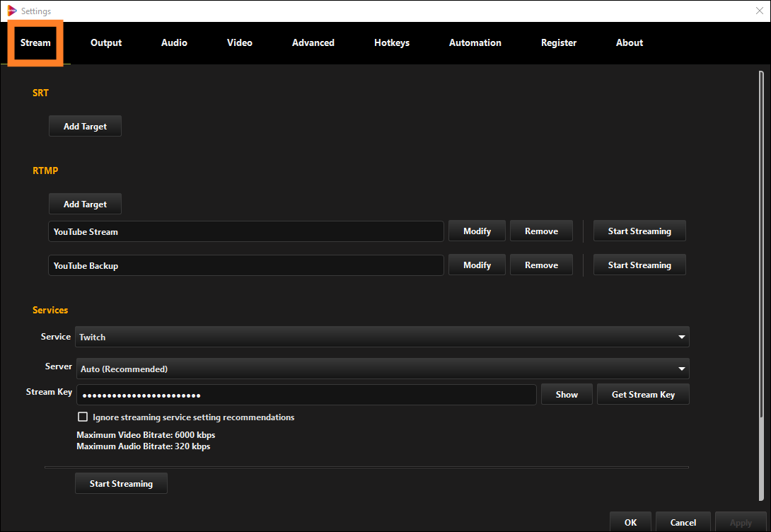This screenshot has width=771, height=532.
Task: Cancel the settings dialog
Action: [x=683, y=522]
